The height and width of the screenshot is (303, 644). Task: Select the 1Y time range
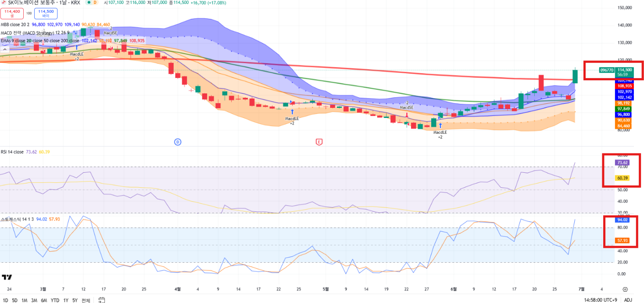(x=66, y=300)
